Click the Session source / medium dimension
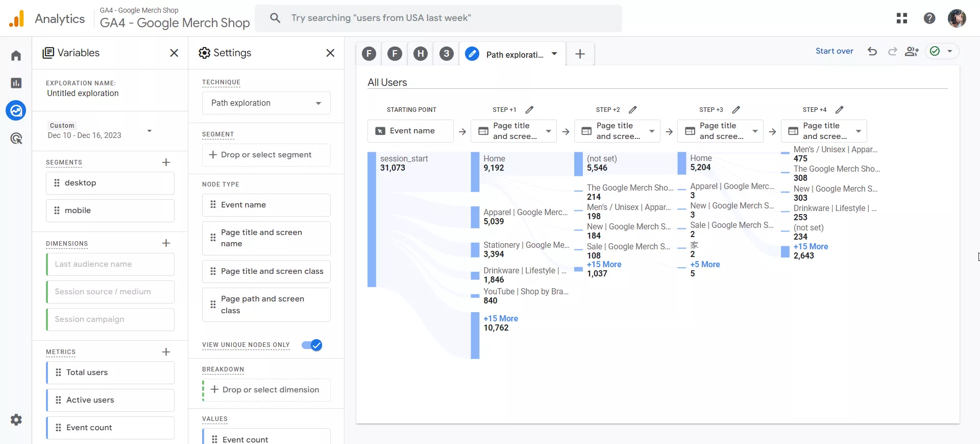980x444 pixels. [x=110, y=292]
